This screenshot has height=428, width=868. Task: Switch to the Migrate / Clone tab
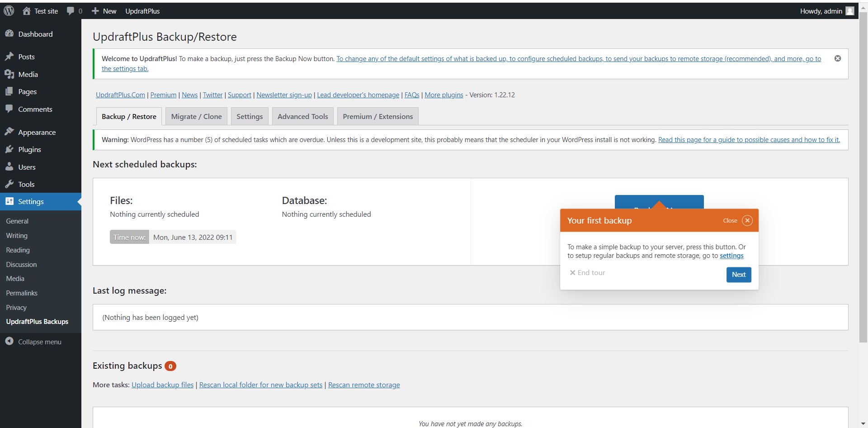(196, 116)
